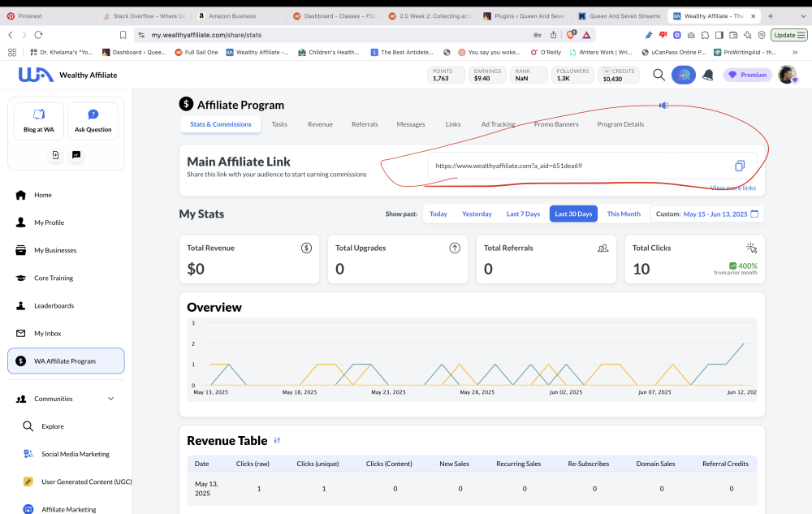Copy the main affiliate link
This screenshot has height=514, width=812.
pyautogui.click(x=740, y=166)
